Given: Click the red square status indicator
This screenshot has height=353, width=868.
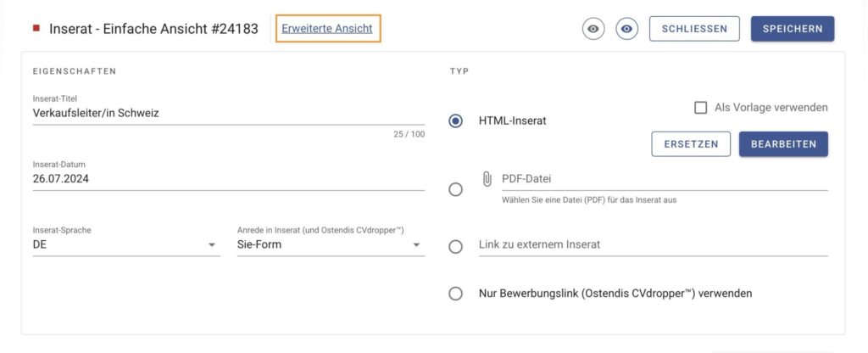Looking at the screenshot, I should coord(36,29).
